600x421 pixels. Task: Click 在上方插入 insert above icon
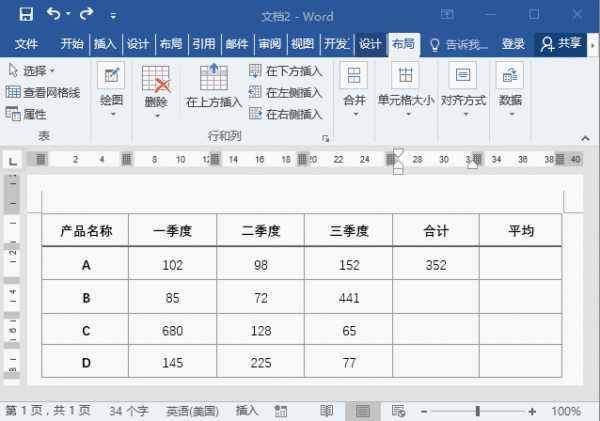[x=214, y=77]
